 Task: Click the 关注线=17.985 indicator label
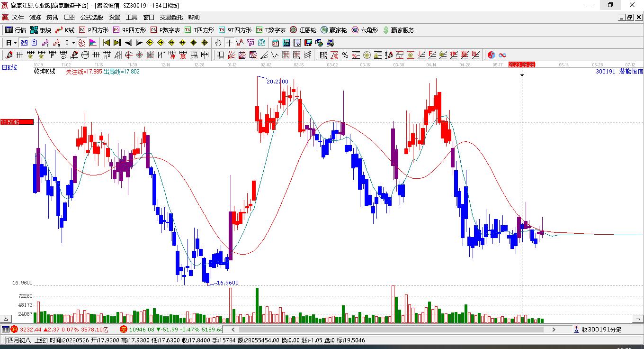pos(84,72)
